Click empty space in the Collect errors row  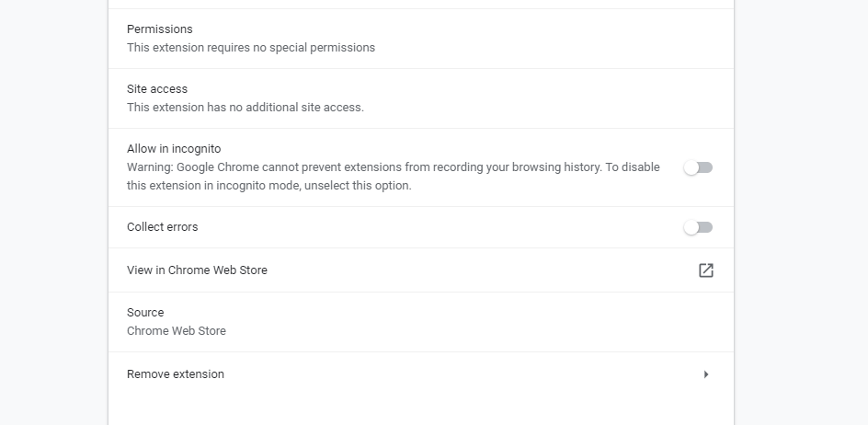[x=441, y=227]
